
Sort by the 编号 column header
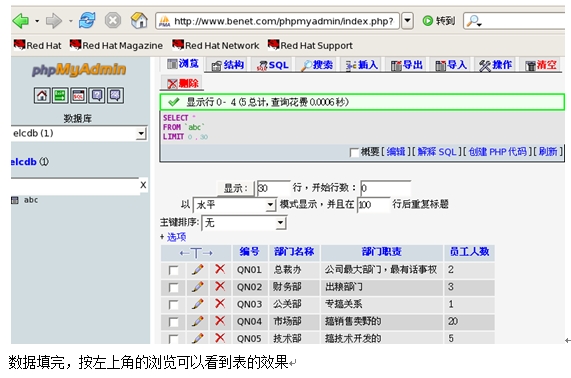click(249, 252)
